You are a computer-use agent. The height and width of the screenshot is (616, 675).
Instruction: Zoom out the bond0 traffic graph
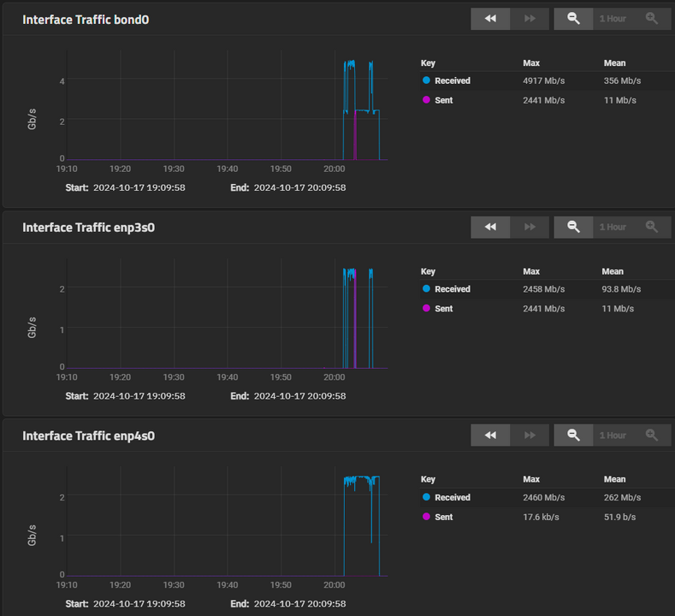[x=574, y=19]
